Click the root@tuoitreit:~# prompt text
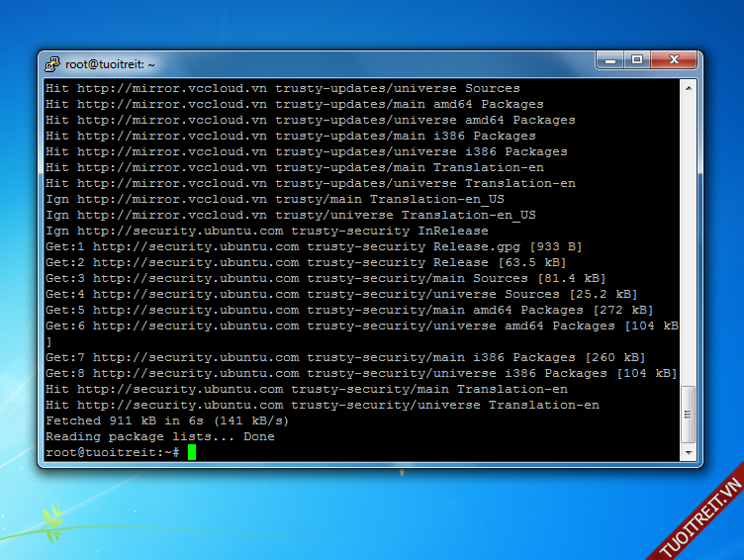This screenshot has height=560, width=744. [x=113, y=452]
